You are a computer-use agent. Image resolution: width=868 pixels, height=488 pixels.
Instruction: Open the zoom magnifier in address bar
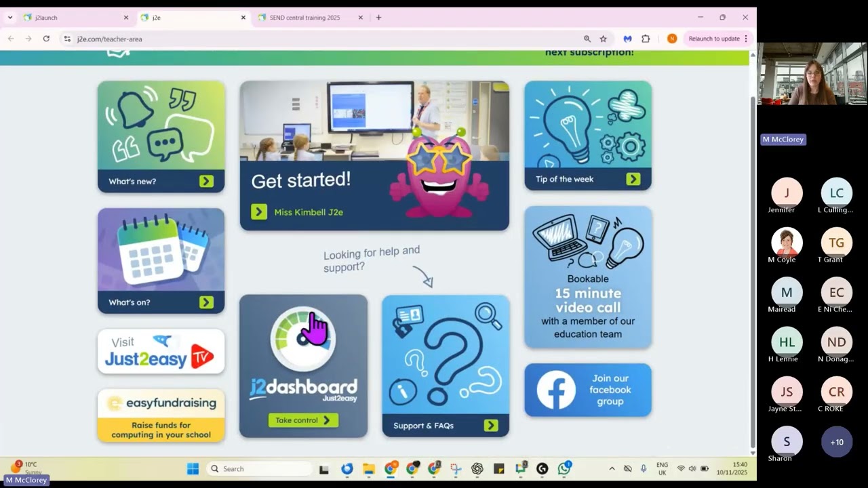point(587,39)
